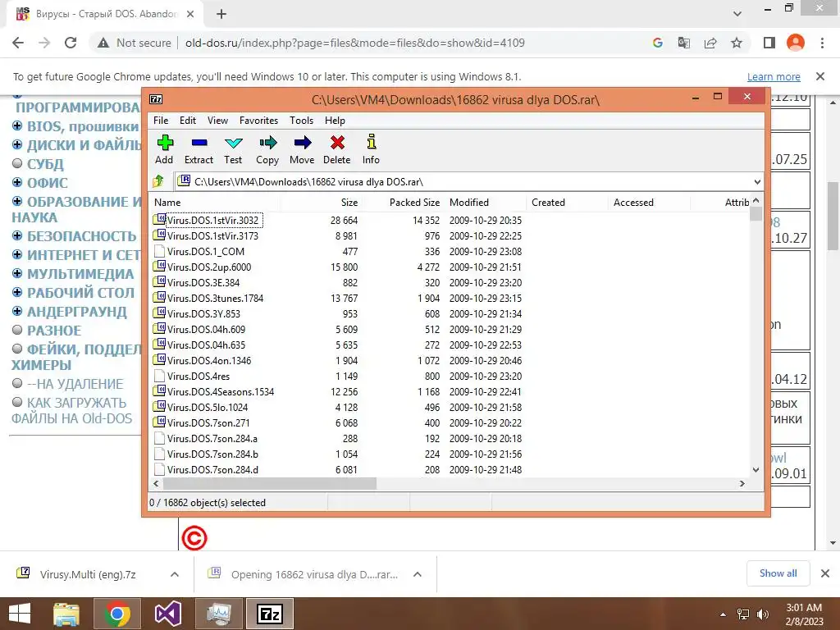Open the Learn more link
Viewport: 840px width, 630px height.
click(774, 76)
